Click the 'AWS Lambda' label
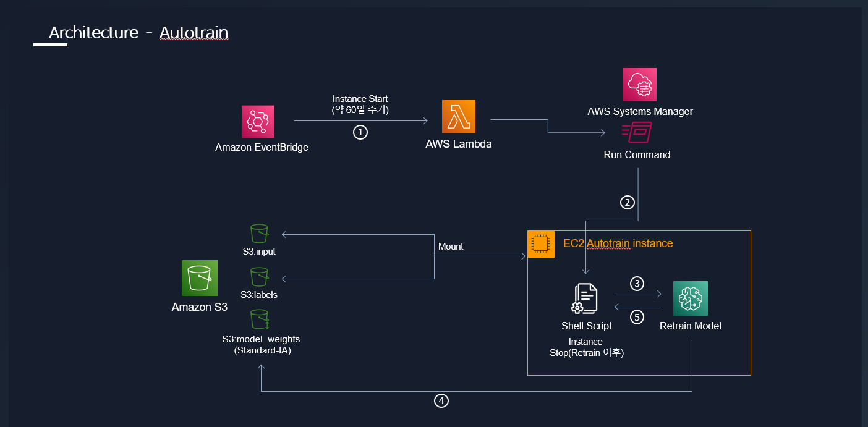 459,144
